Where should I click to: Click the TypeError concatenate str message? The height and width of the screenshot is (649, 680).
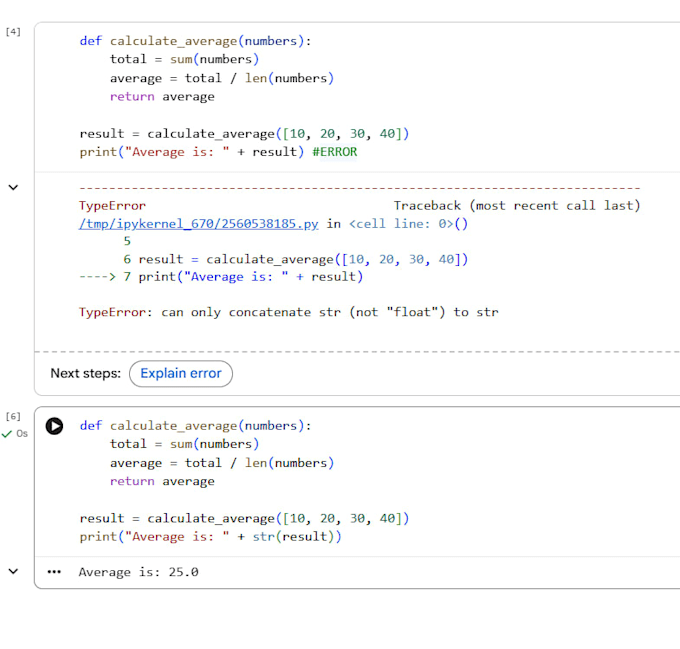(x=288, y=312)
